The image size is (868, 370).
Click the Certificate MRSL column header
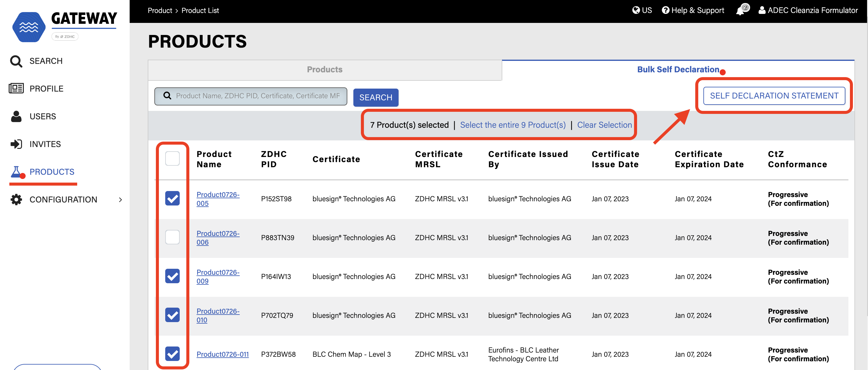pos(439,159)
